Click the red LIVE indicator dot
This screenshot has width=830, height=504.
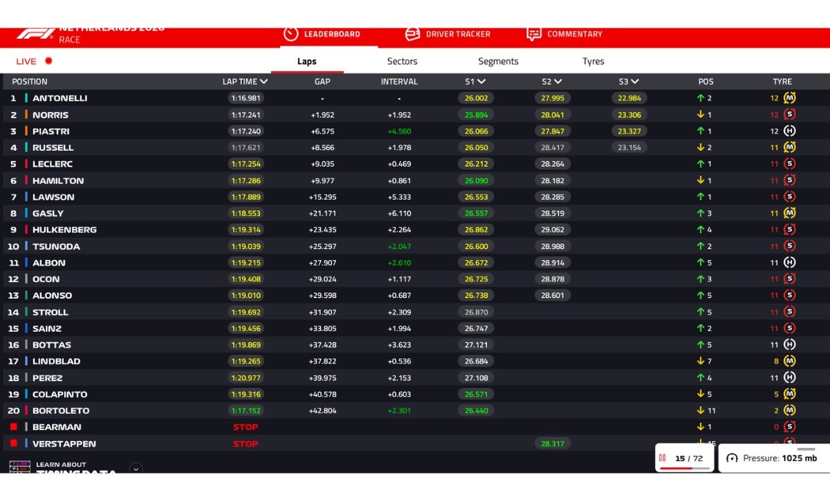pyautogui.click(x=48, y=61)
